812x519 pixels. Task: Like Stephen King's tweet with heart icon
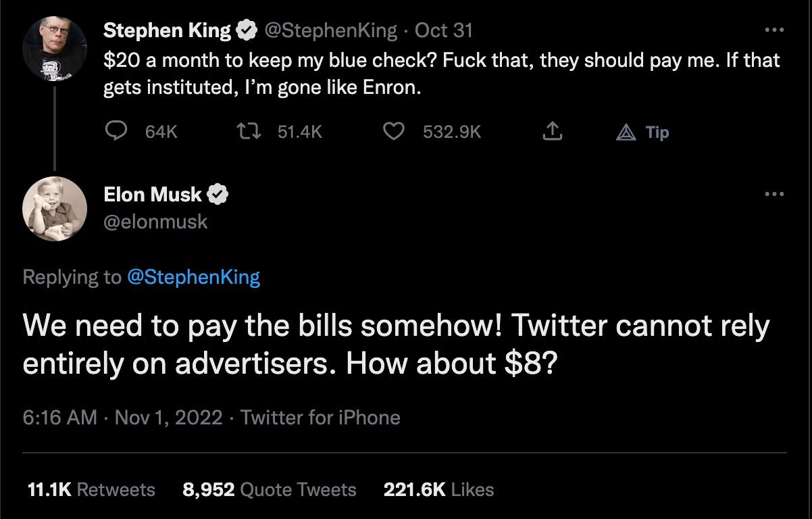(394, 131)
